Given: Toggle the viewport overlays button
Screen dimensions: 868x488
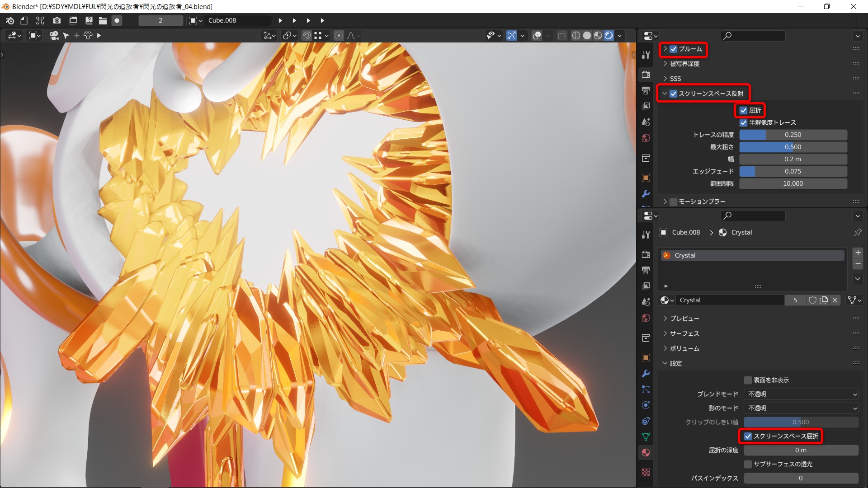Looking at the screenshot, I should (537, 35).
